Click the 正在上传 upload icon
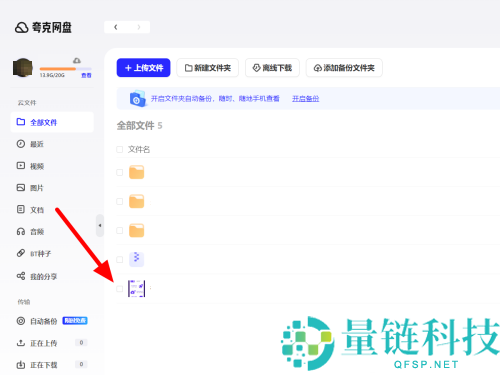Screen dimensions: 500x375 click(x=21, y=343)
